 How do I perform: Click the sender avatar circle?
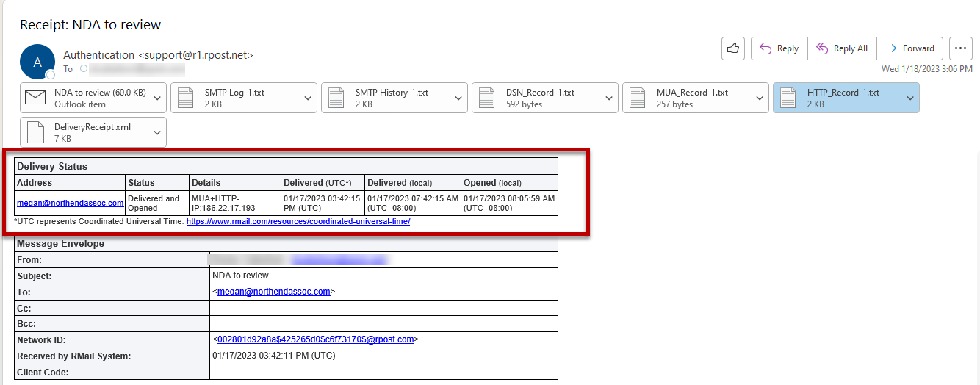(x=37, y=62)
